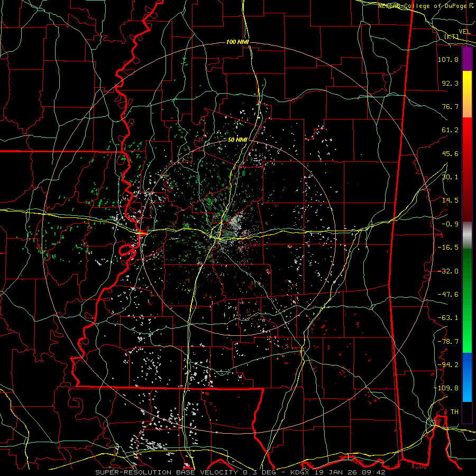This screenshot has width=476, height=476.
Task: Click the yellow-orange segment of velocity color bar
Action: [467, 94]
